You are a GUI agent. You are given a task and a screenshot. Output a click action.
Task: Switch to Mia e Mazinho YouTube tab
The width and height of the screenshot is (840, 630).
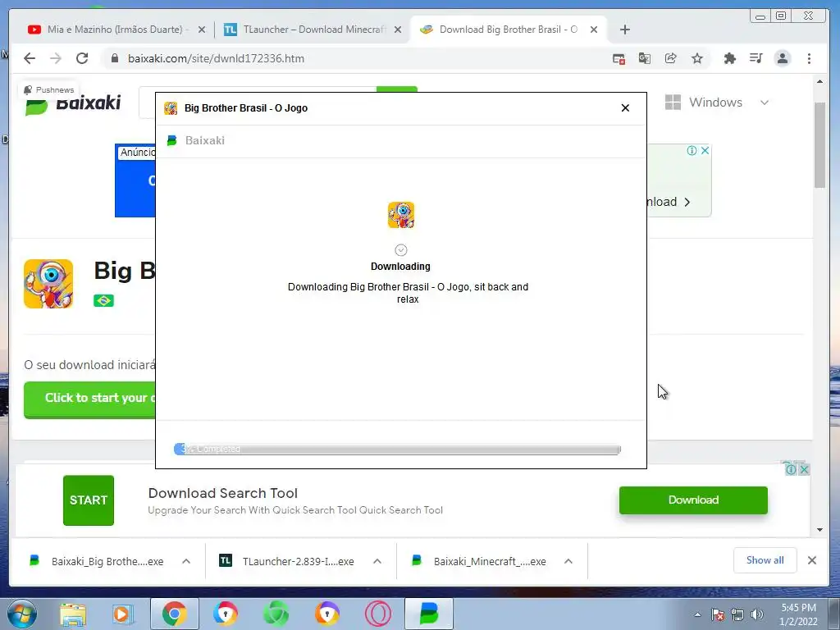pos(115,30)
